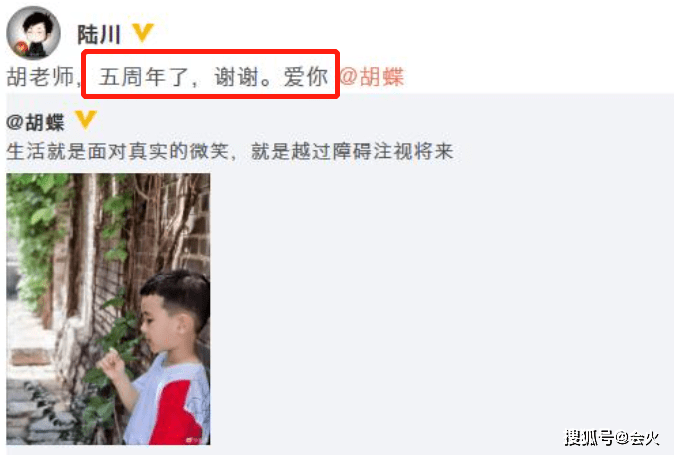Click 爱你 inside the red highlighted box
This screenshot has height=455, width=674.
click(306, 77)
